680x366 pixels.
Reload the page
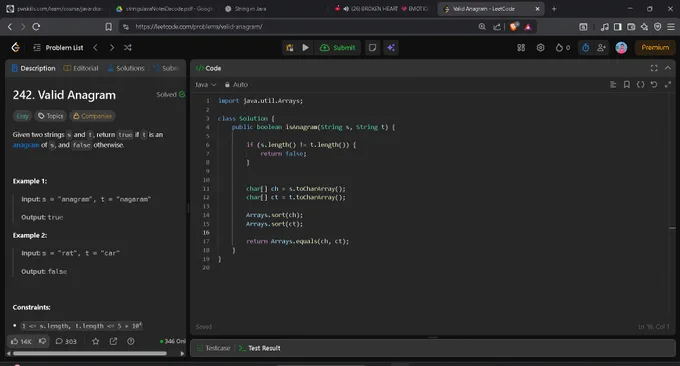[x=36, y=27]
